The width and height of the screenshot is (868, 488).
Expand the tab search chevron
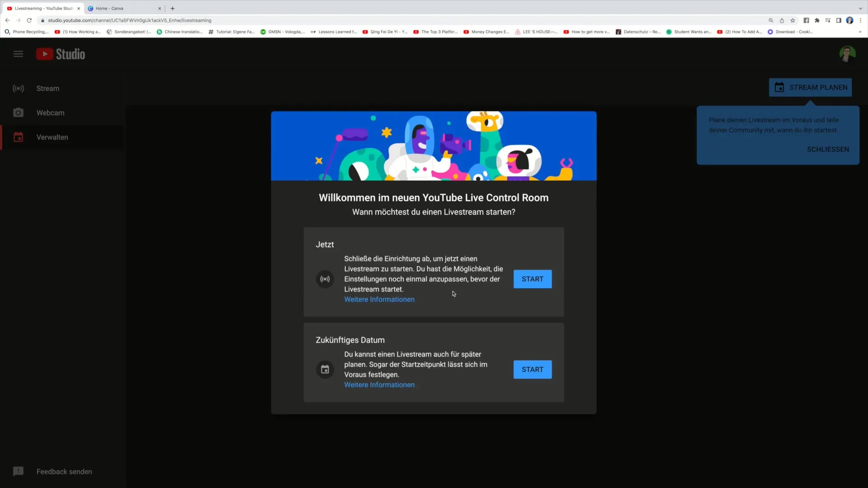(860, 8)
